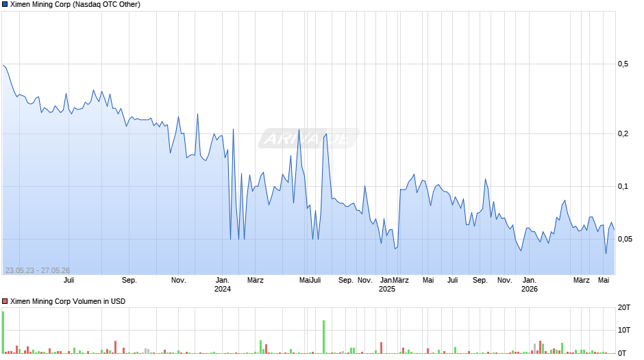Click the tallest green volume bar at chart start
The image size is (644, 360).
pos(3,333)
